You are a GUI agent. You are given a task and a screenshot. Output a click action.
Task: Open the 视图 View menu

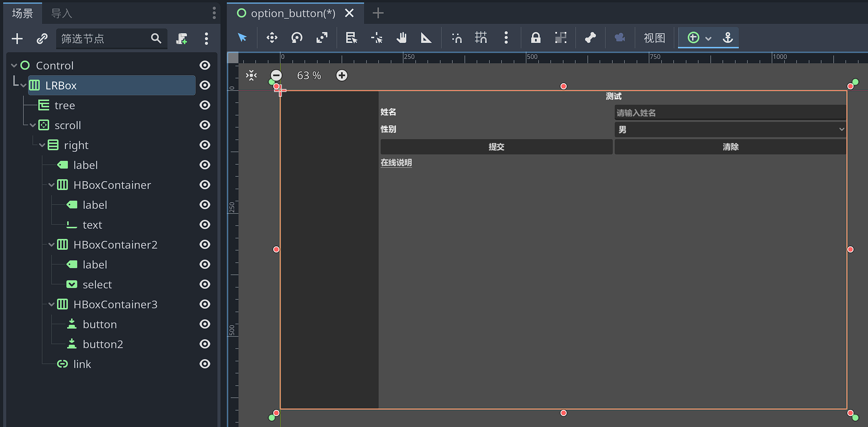coord(655,38)
